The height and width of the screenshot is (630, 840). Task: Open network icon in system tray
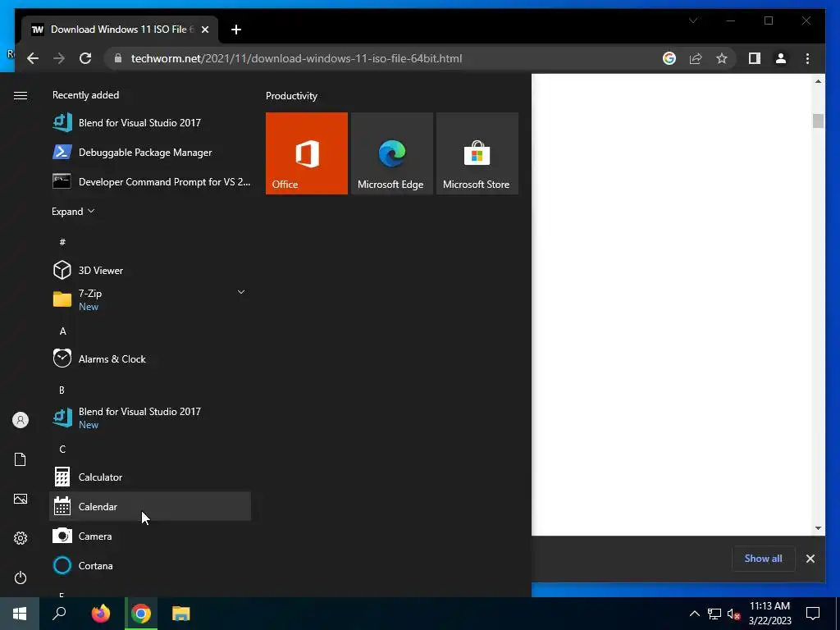pos(714,614)
